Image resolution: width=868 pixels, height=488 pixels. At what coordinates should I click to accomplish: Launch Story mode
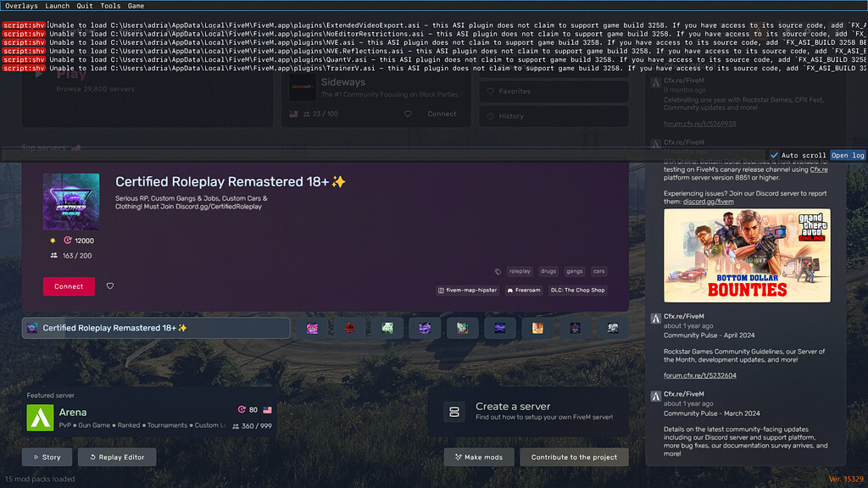pyautogui.click(x=47, y=457)
